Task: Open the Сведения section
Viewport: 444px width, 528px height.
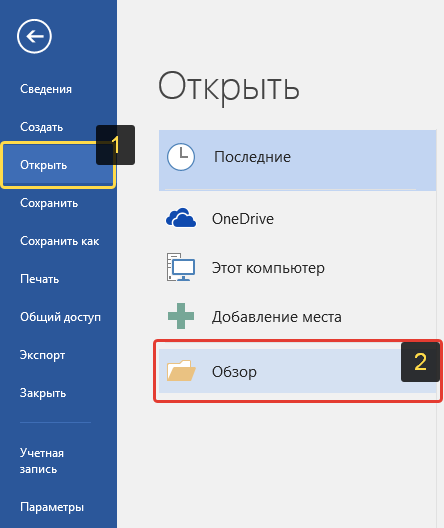Action: click(46, 89)
